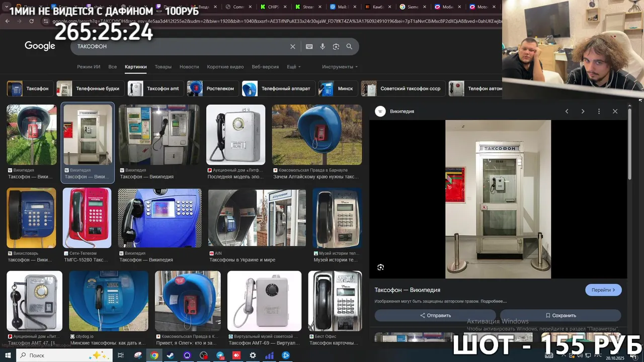The width and height of the screenshot is (644, 362).
Task: Open Chrome from the taskbar
Action: [154, 355]
